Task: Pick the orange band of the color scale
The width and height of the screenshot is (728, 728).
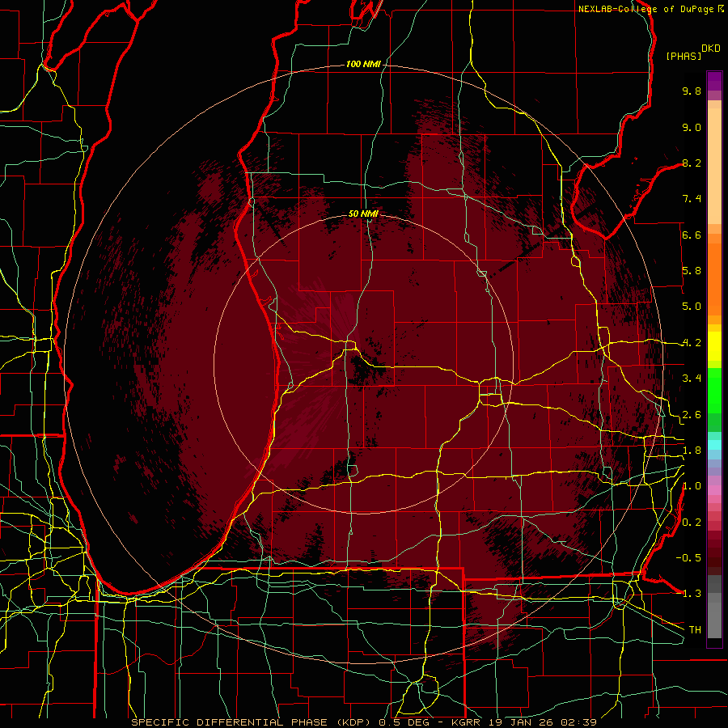Action: 714,279
